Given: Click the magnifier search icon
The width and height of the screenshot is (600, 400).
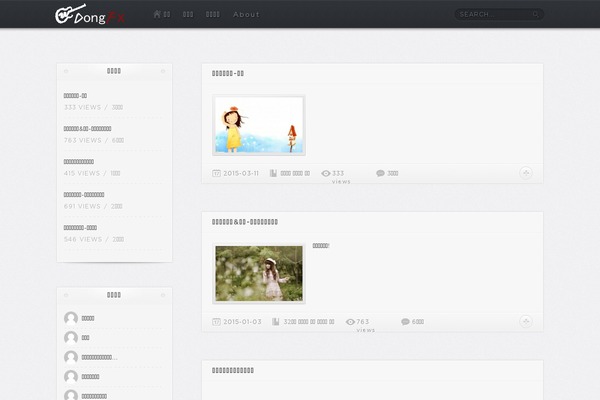Looking at the screenshot, I should (536, 15).
